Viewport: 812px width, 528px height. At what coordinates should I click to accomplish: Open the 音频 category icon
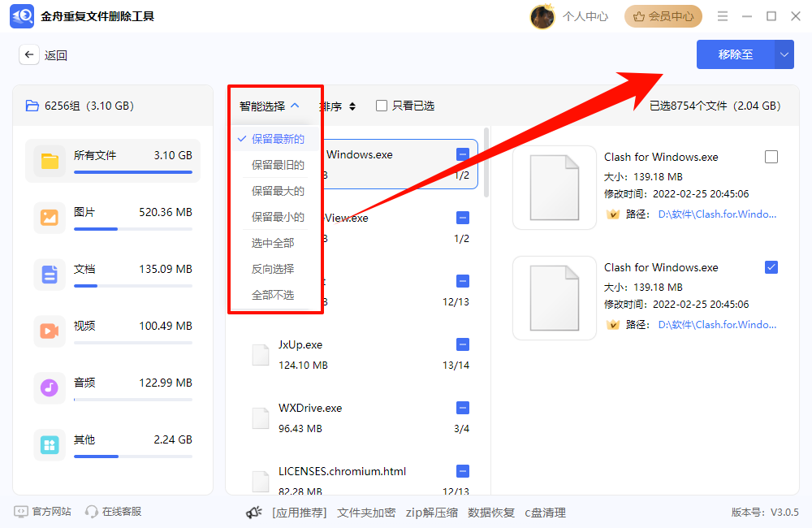point(50,388)
